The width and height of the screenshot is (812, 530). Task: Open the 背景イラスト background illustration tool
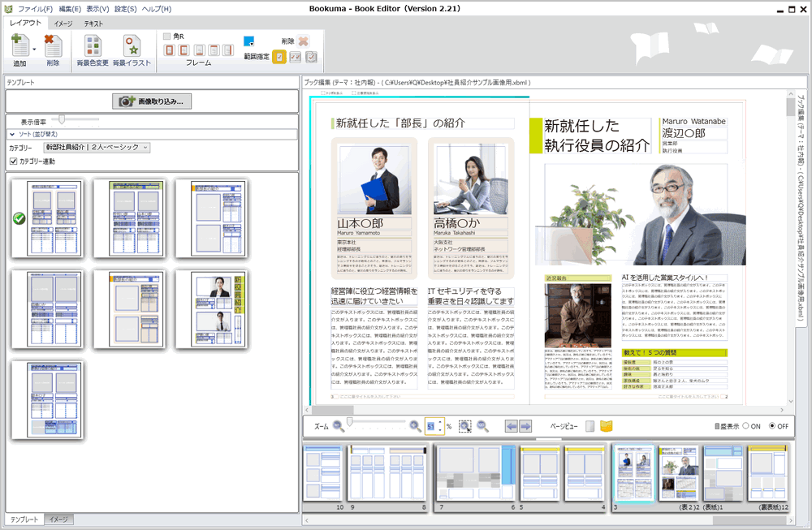pos(132,46)
